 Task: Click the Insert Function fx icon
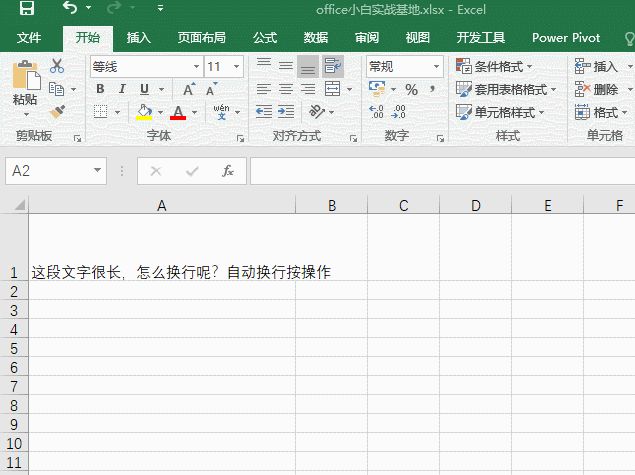(x=228, y=171)
